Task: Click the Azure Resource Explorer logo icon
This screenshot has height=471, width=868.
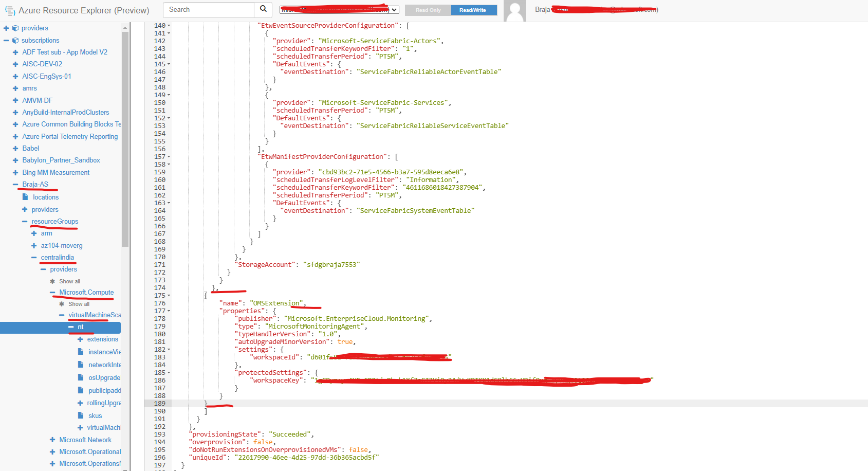Action: point(10,10)
